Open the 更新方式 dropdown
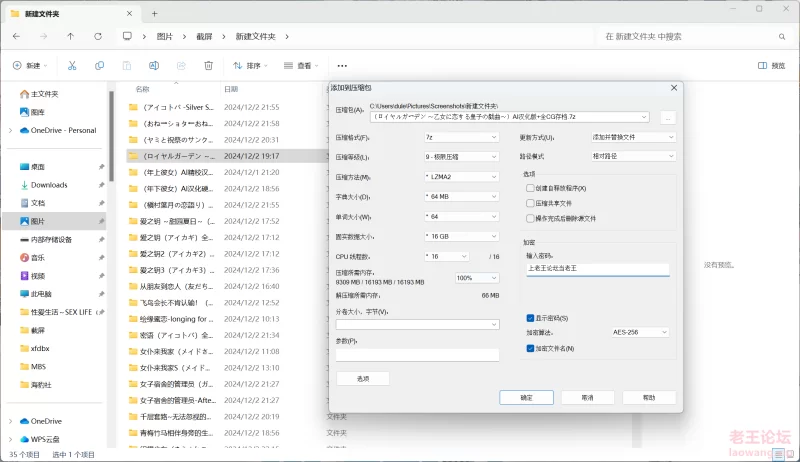This screenshot has height=462, width=800. point(633,137)
